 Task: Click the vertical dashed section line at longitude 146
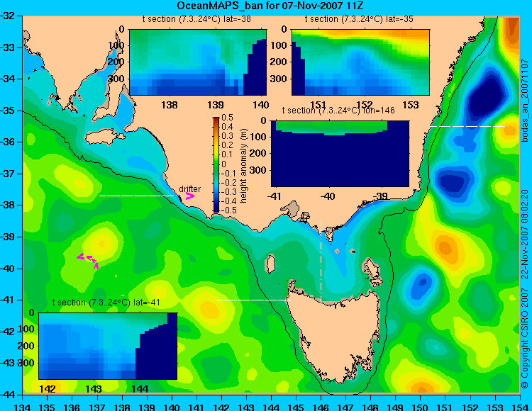(x=321, y=261)
